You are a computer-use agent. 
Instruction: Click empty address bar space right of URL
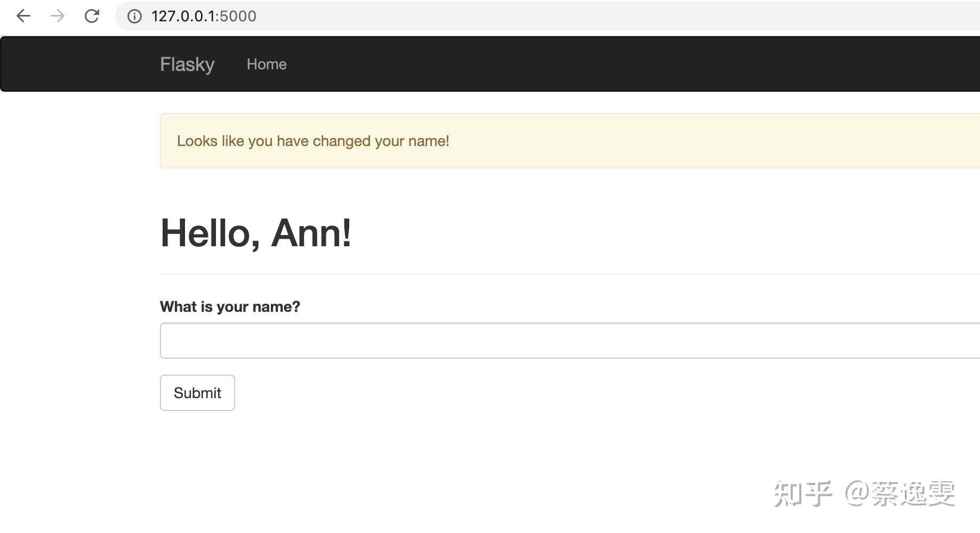point(587,16)
